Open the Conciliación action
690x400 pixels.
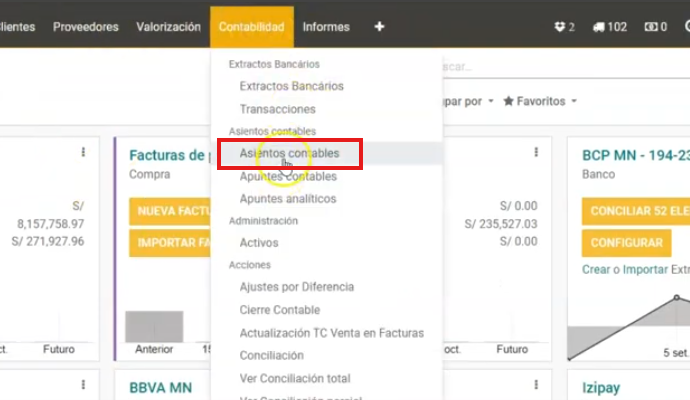[x=272, y=356]
